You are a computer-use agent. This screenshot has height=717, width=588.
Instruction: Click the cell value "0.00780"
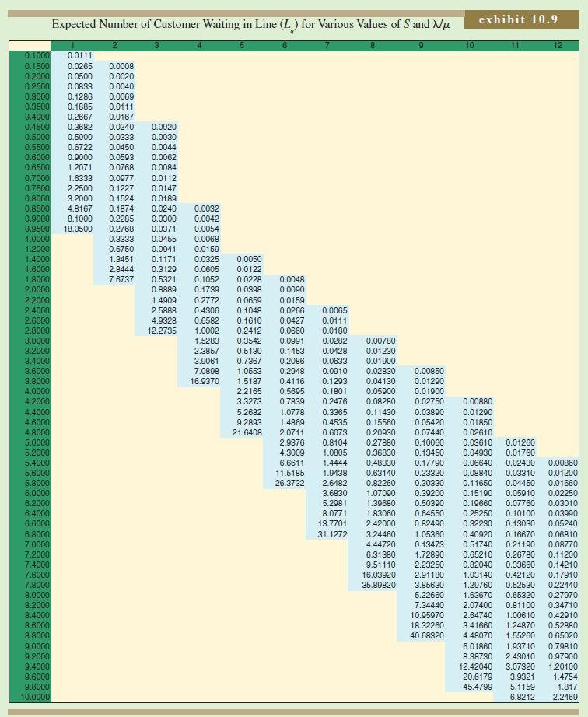(x=381, y=341)
